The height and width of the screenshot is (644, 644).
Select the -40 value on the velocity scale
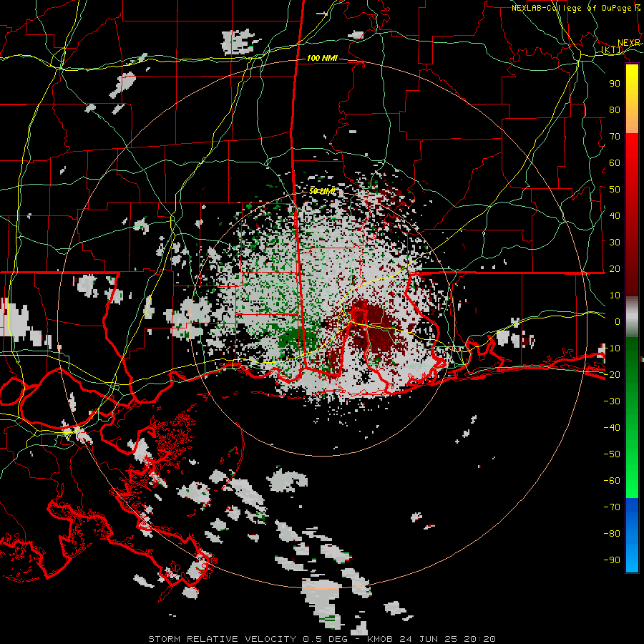pyautogui.click(x=612, y=428)
